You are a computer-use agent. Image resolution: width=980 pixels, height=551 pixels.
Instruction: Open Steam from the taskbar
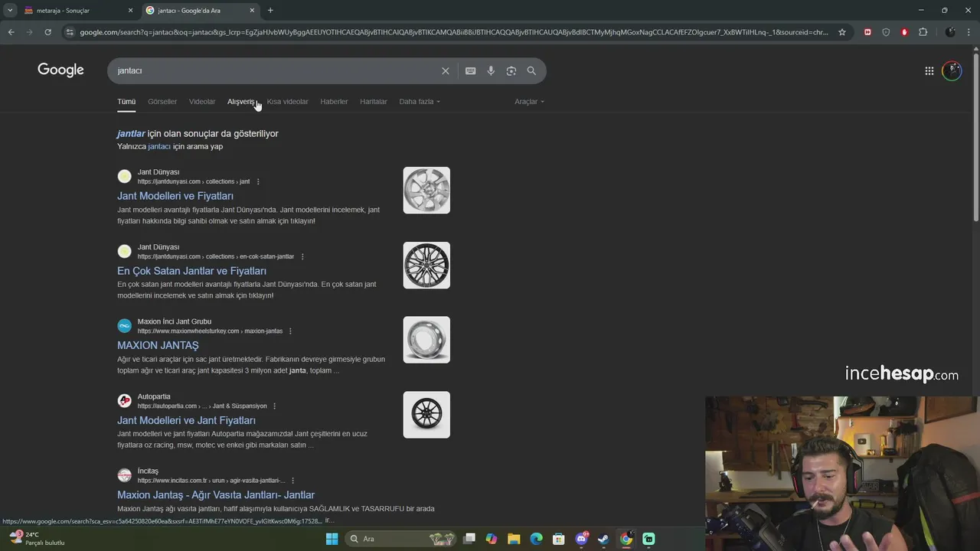[x=604, y=539]
